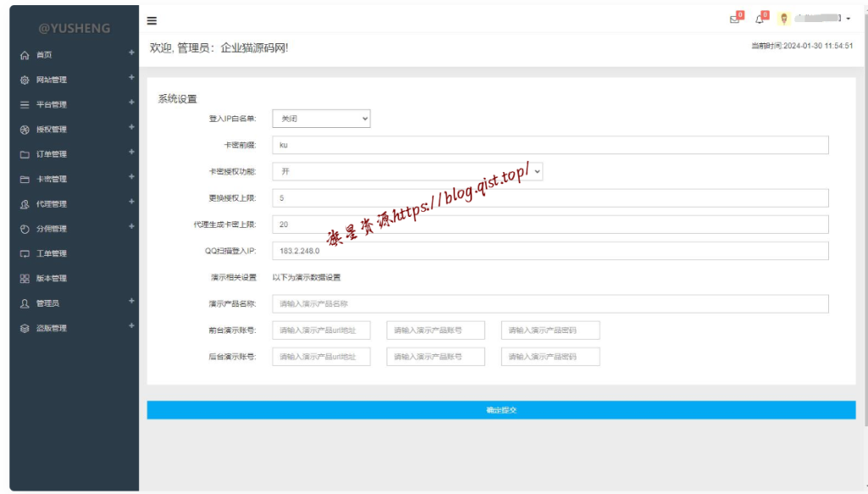868x494 pixels.
Task: Focus the 演示产品名称 input field
Action: [x=549, y=303]
